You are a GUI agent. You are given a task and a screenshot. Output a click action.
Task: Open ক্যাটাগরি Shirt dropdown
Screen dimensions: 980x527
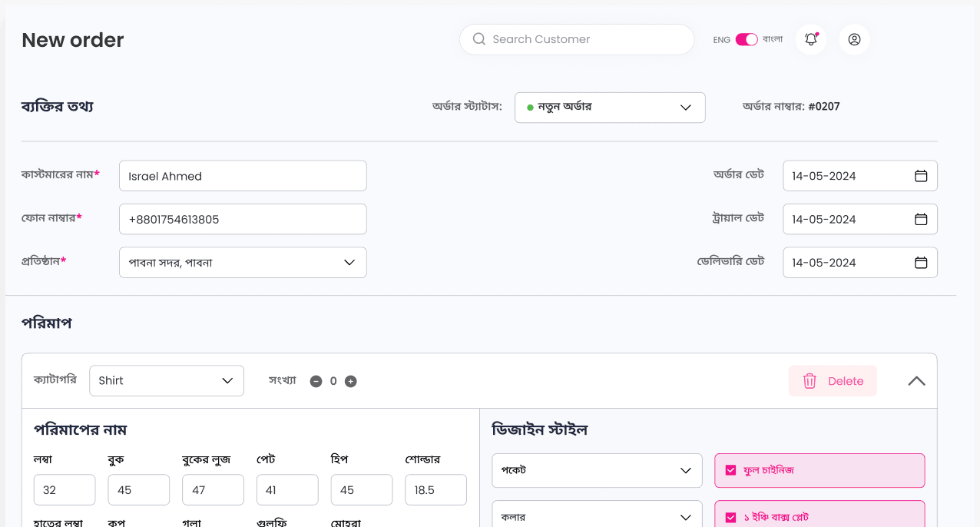167,381
